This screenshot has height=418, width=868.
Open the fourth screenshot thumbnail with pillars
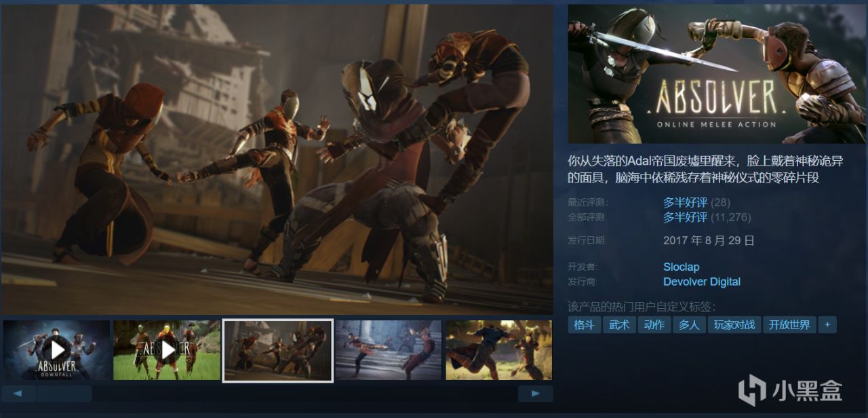pos(389,350)
